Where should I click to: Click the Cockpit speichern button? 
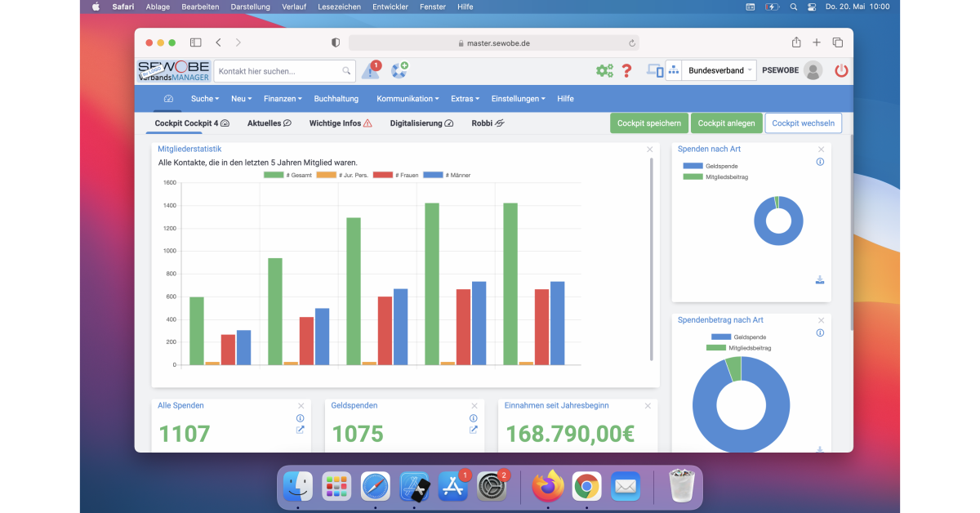[x=649, y=123]
